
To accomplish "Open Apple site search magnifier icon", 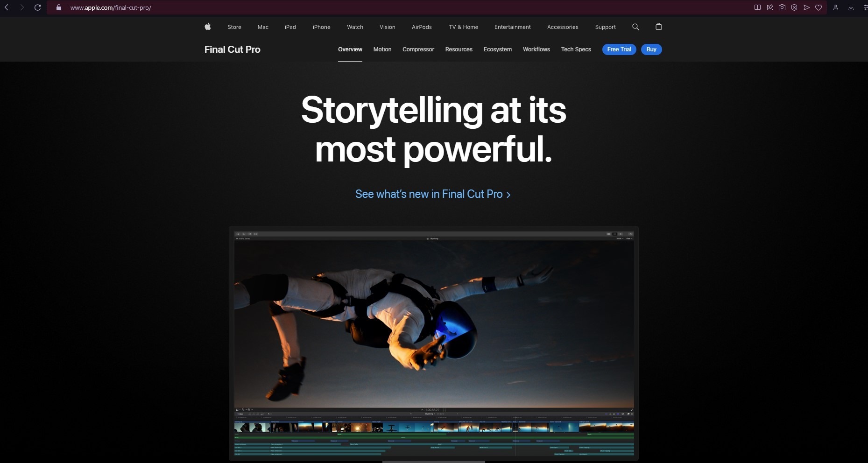I will 635,27.
